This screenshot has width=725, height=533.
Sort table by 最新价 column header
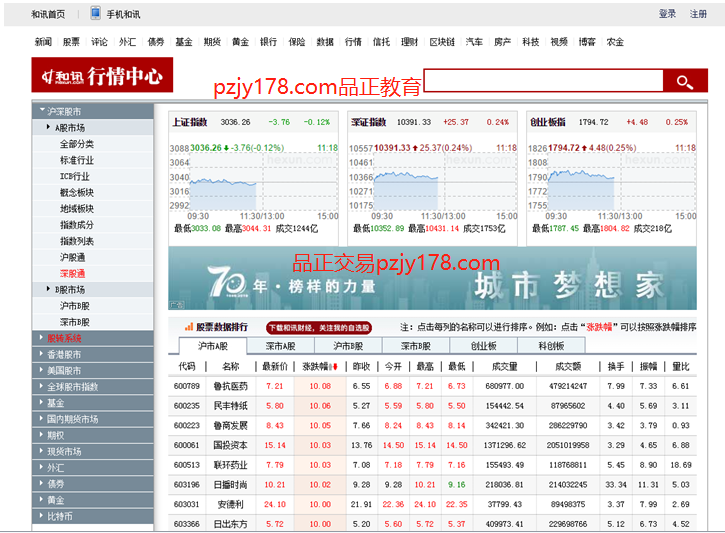(x=275, y=367)
